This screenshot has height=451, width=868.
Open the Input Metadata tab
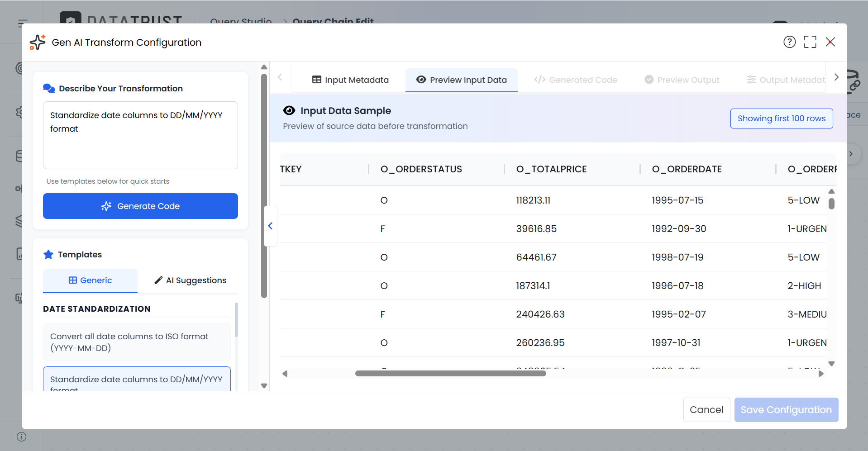tap(350, 80)
